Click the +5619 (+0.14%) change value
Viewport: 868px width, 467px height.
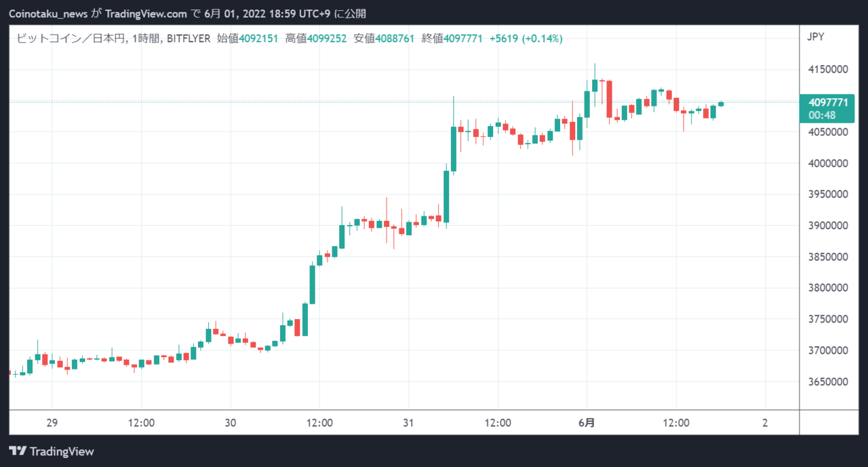pos(526,39)
